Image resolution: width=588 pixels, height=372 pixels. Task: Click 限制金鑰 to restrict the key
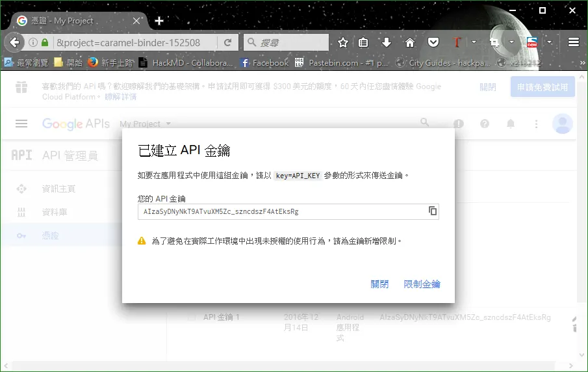click(x=422, y=284)
